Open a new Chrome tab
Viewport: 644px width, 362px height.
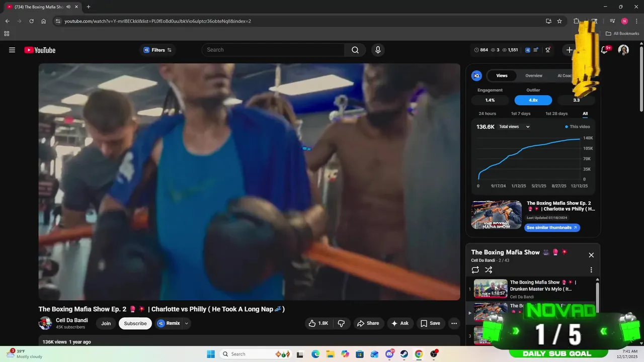coord(89,7)
